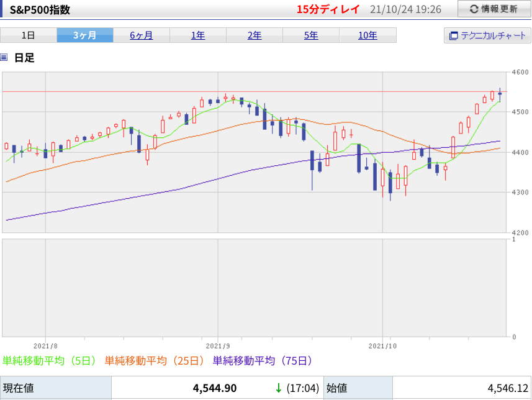Click the S&P500指数 title text
The width and height of the screenshot is (532, 400).
point(40,9)
